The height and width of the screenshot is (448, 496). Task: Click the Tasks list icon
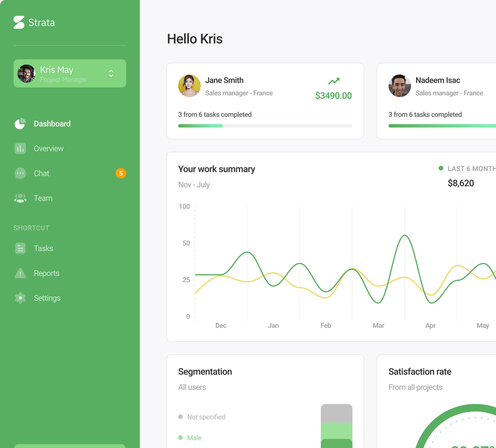20,248
